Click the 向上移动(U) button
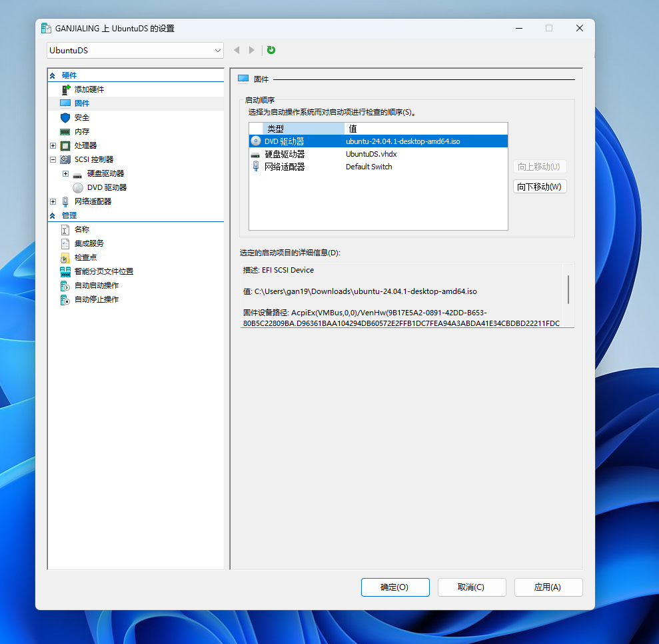This screenshot has height=644, width=659. point(540,167)
